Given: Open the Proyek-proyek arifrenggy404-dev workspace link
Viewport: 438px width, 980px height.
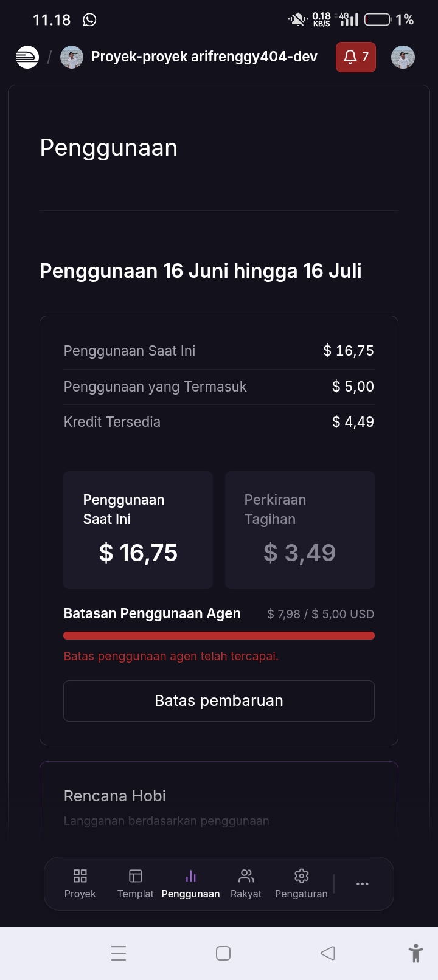Looking at the screenshot, I should pos(204,57).
